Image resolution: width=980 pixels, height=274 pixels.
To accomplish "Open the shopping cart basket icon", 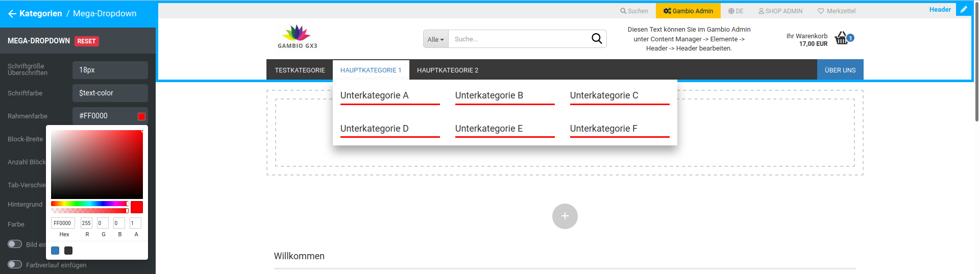I will click(842, 38).
